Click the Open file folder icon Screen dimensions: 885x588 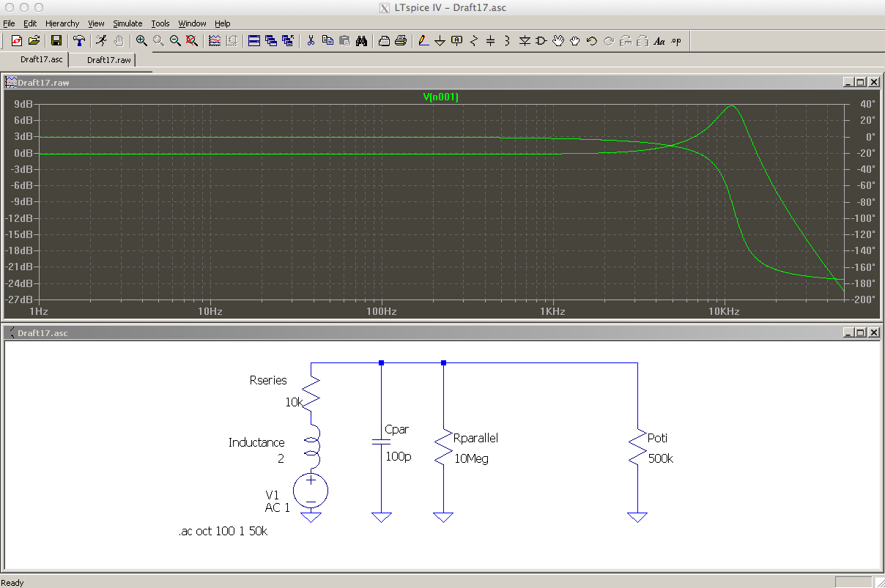click(34, 41)
